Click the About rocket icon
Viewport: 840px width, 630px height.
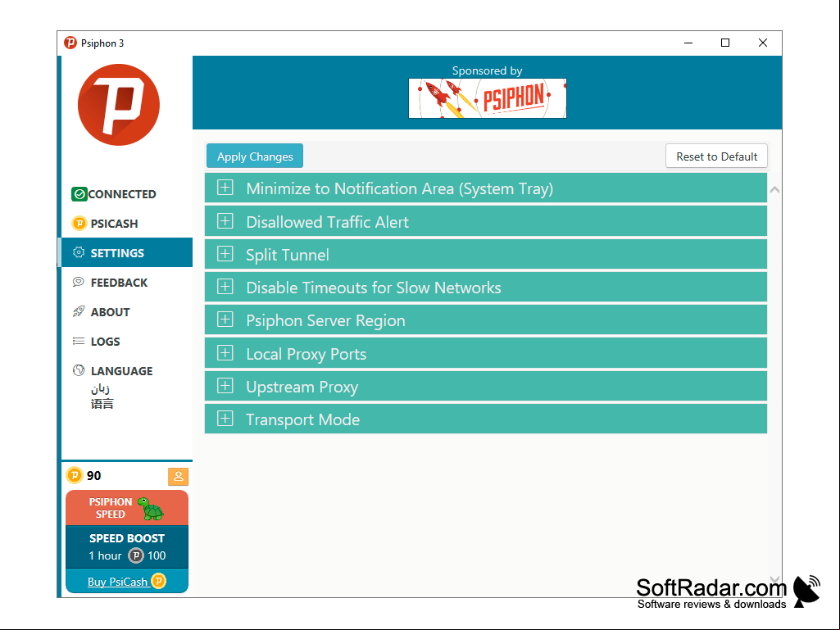point(79,311)
